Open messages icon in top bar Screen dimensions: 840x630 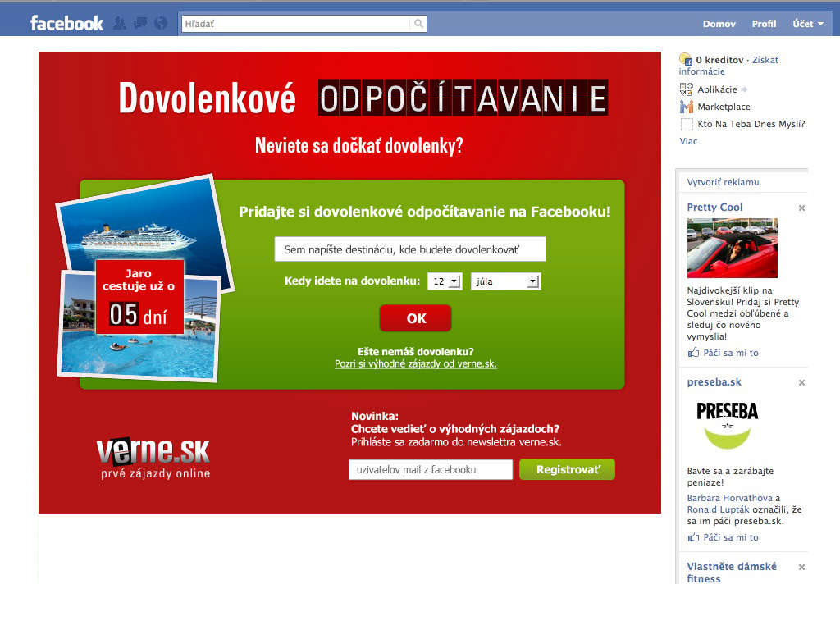pos(140,24)
